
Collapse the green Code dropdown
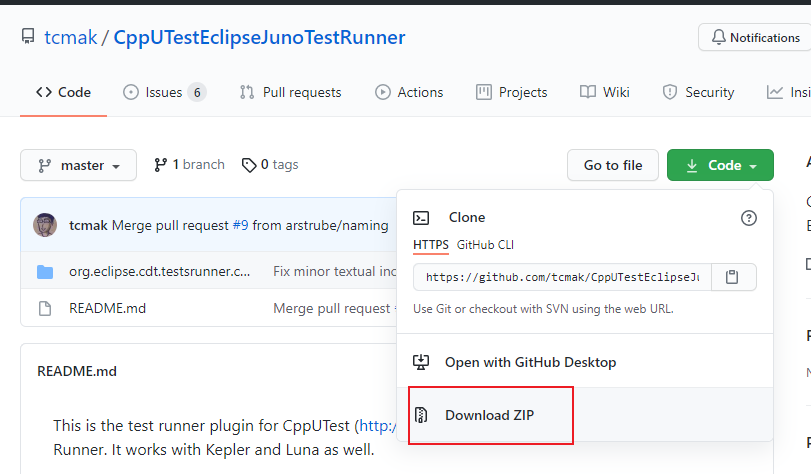[x=720, y=165]
